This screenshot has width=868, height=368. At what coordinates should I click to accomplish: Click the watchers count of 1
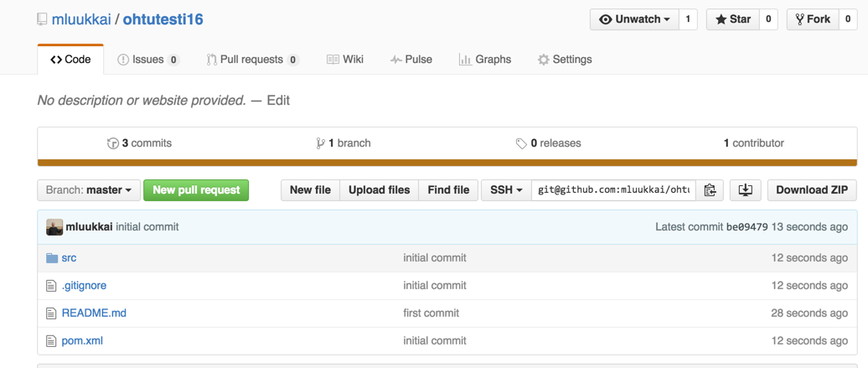pos(688,19)
